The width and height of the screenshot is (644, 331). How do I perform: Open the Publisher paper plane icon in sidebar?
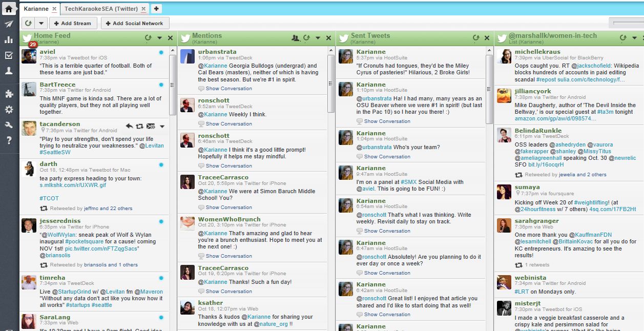tap(9, 24)
